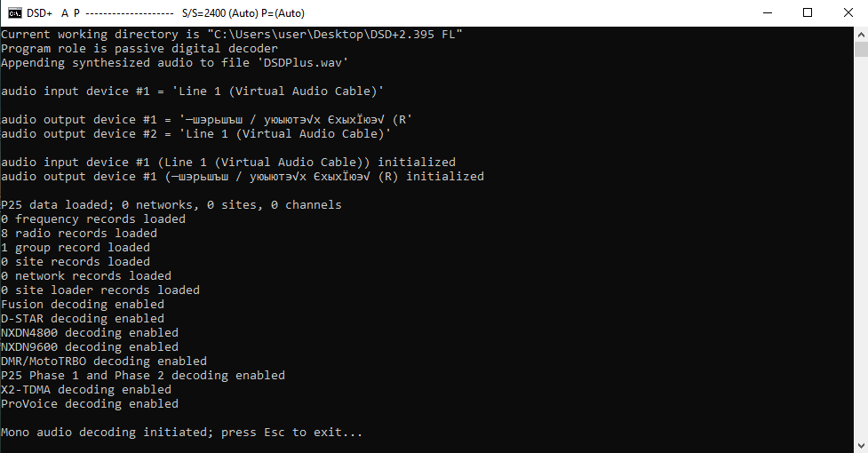This screenshot has width=868, height=453.
Task: Click the 'X2-TDMA decoding enabled' line
Action: pos(86,389)
